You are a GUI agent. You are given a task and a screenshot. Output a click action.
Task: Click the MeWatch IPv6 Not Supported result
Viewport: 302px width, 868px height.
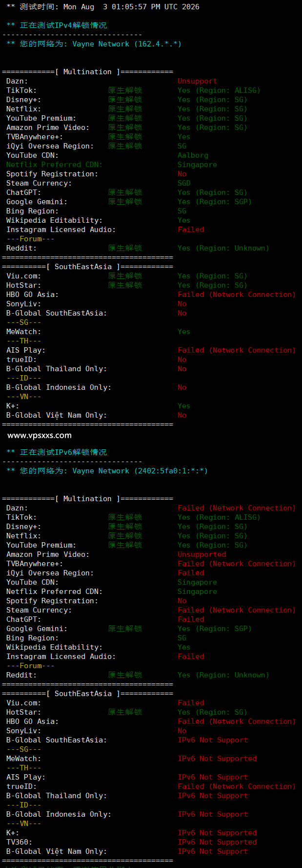click(x=217, y=759)
